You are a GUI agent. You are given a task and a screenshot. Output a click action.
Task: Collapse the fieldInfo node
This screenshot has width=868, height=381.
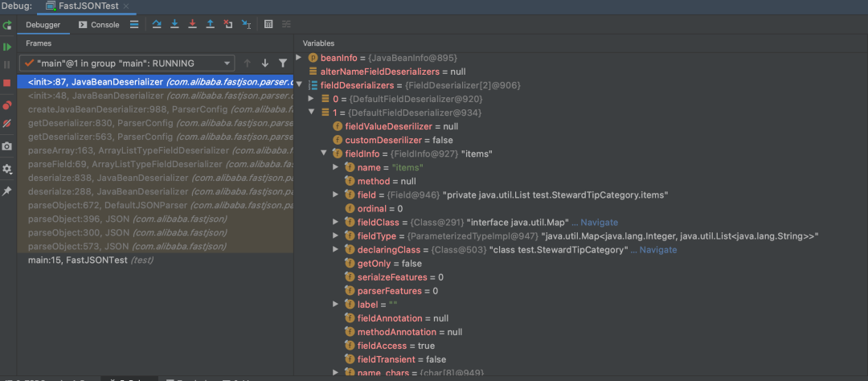coord(324,153)
